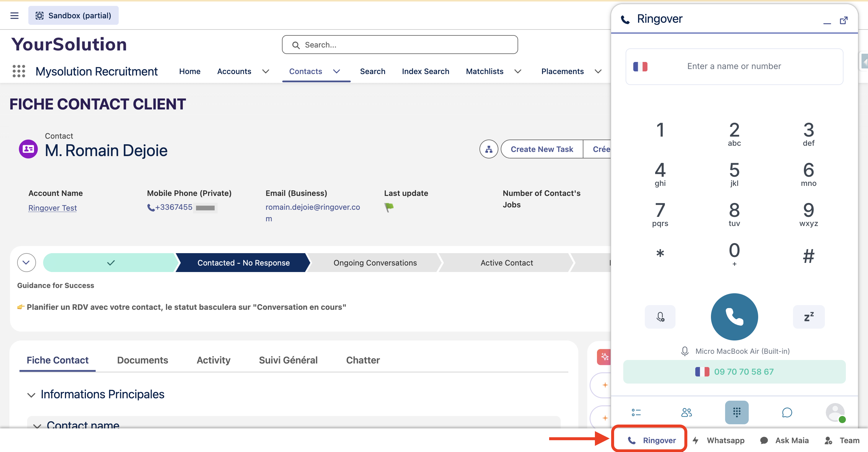Open the Ringover contacts tab
This screenshot has width=868, height=452.
pos(686,412)
